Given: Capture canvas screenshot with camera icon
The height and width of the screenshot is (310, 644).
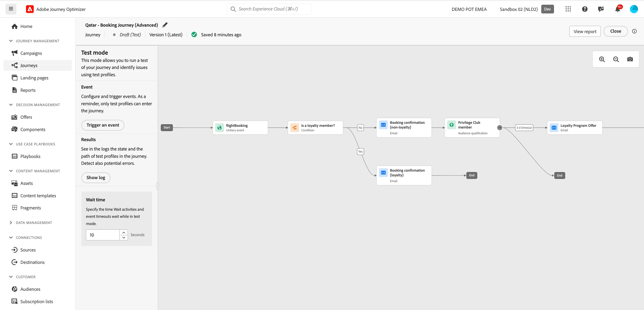Looking at the screenshot, I should click(630, 59).
